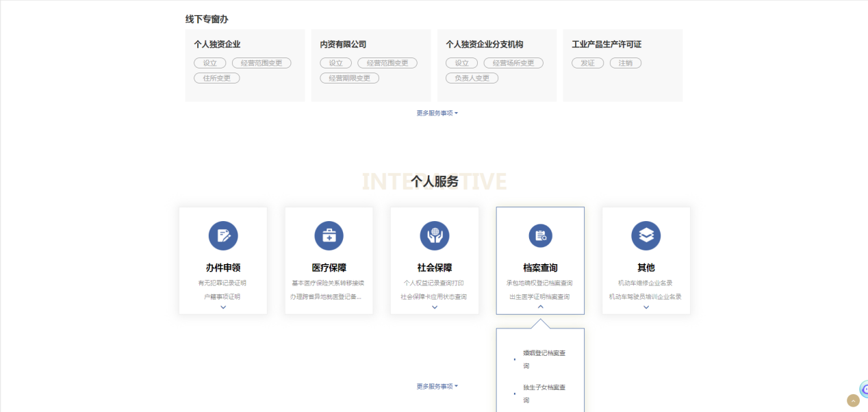This screenshot has height=412, width=868.
Task: Click the 个人独资企业分支机构 card title
Action: [485, 44]
